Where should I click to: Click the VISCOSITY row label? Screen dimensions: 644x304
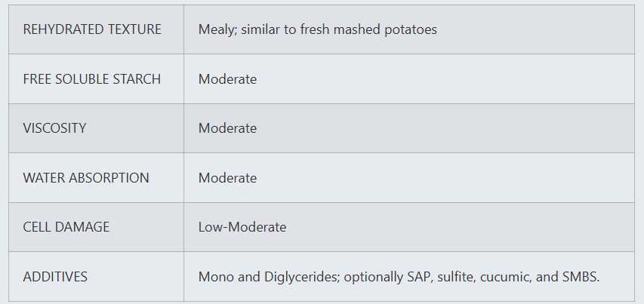54,128
